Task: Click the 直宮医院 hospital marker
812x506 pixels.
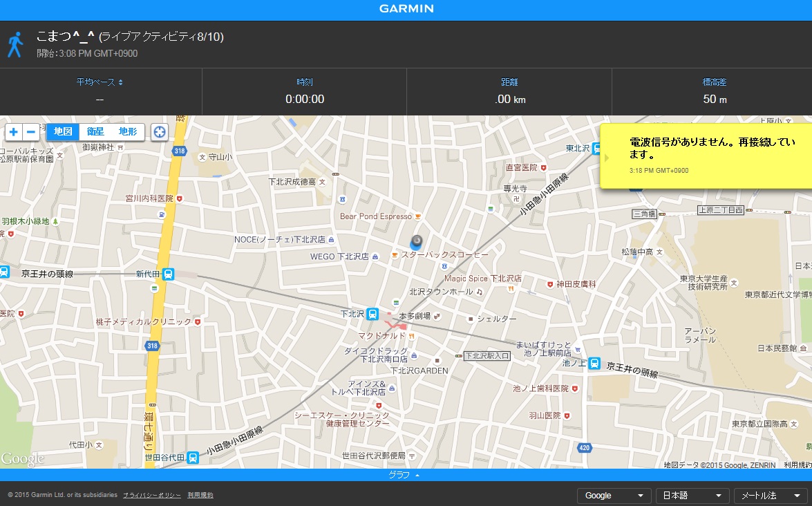Action: coord(543,168)
